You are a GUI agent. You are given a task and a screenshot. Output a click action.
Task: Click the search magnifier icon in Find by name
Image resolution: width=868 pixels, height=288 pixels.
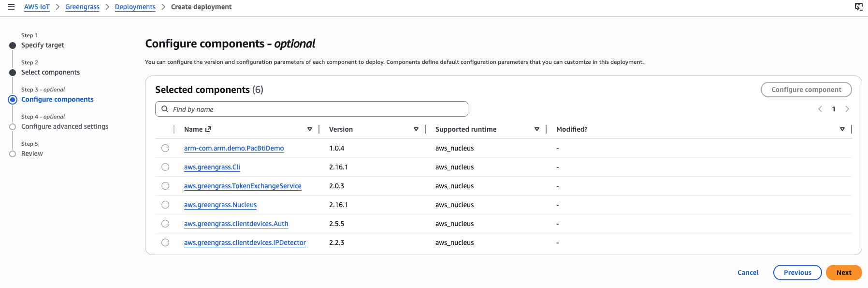click(165, 109)
